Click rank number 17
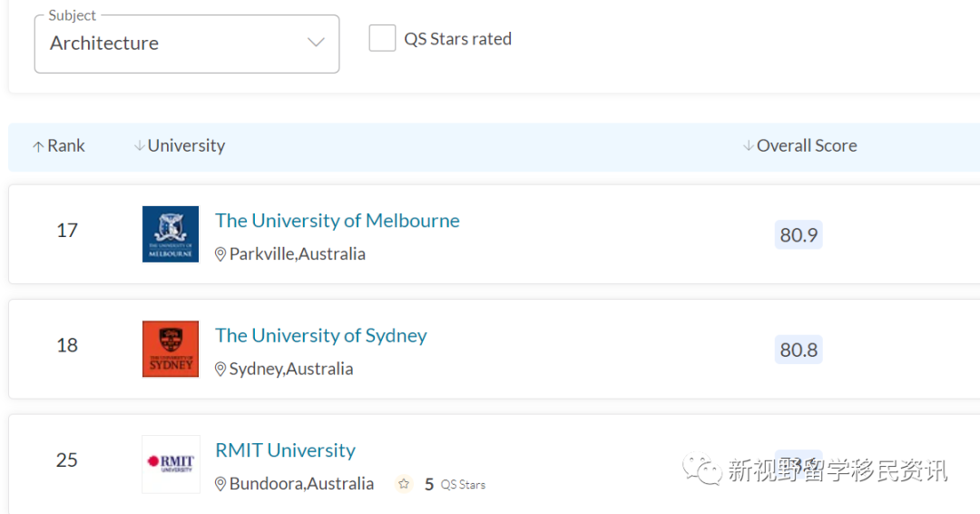Screen dimensions: 980x514 (67, 231)
